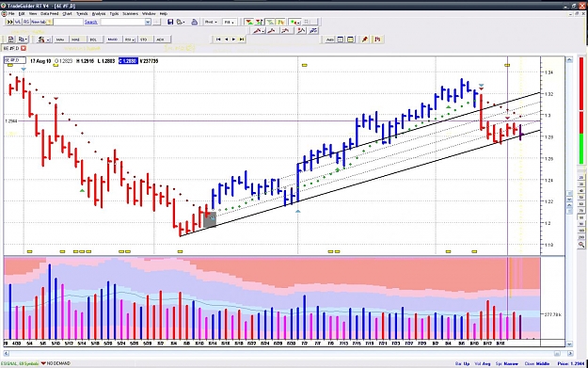This screenshot has width=588, height=368.
Task: Click the red flags marker icon
Action: coord(377,40)
